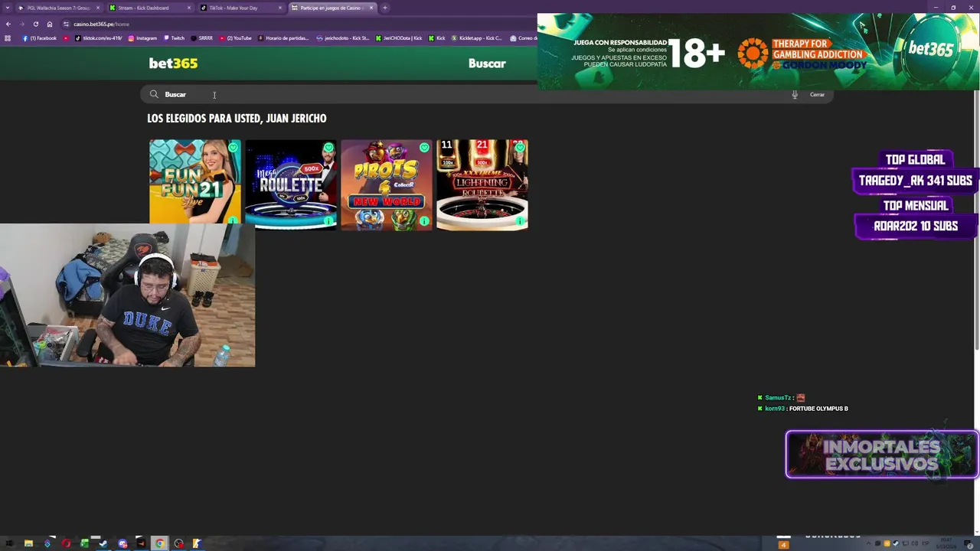The height and width of the screenshot is (551, 980).
Task: Open a new browser tab
Action: click(x=385, y=8)
